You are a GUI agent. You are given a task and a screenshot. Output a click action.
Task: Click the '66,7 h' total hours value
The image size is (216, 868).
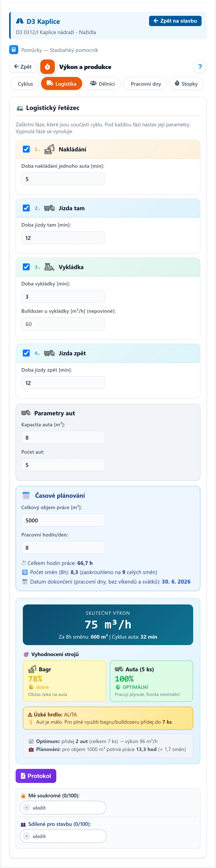click(85, 563)
